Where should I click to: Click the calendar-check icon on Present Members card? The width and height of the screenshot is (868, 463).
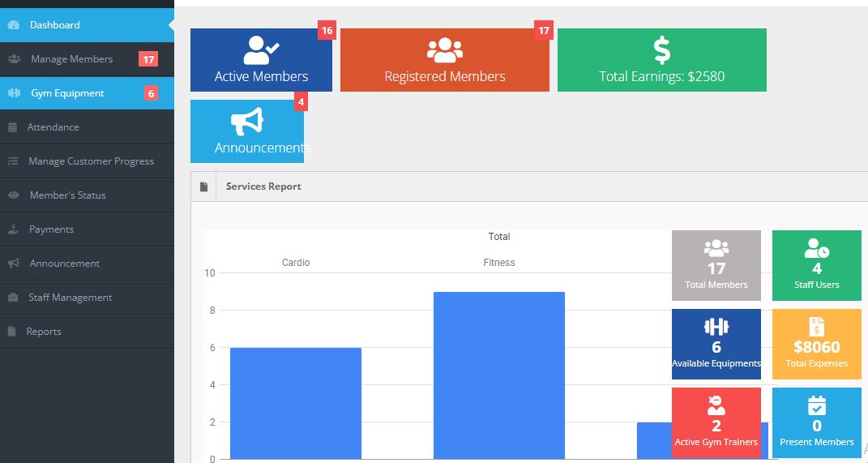point(816,405)
